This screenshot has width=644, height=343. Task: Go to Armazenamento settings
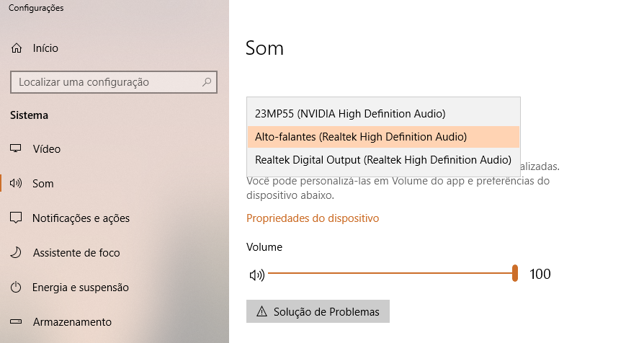point(72,321)
